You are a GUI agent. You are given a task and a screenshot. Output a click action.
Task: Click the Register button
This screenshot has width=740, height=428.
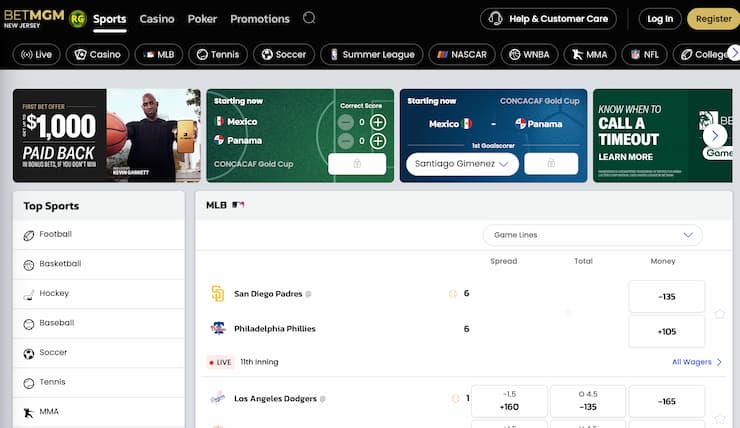click(x=713, y=19)
